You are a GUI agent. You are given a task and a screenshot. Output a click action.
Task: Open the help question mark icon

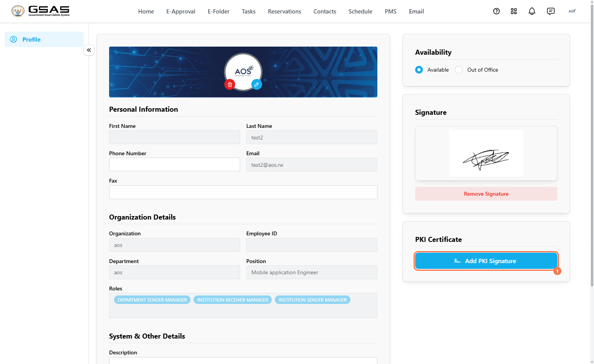coord(496,11)
